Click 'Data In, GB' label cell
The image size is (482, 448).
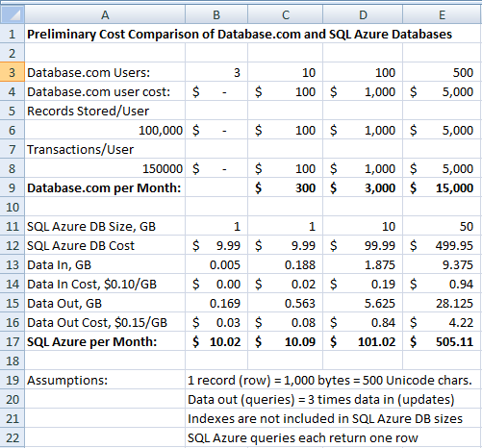tap(105, 264)
